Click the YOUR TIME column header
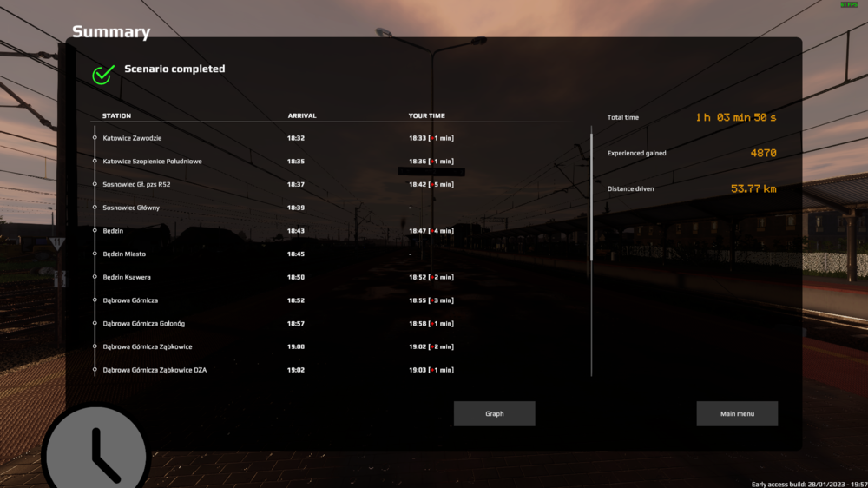Viewport: 868px width, 488px height. [426, 115]
